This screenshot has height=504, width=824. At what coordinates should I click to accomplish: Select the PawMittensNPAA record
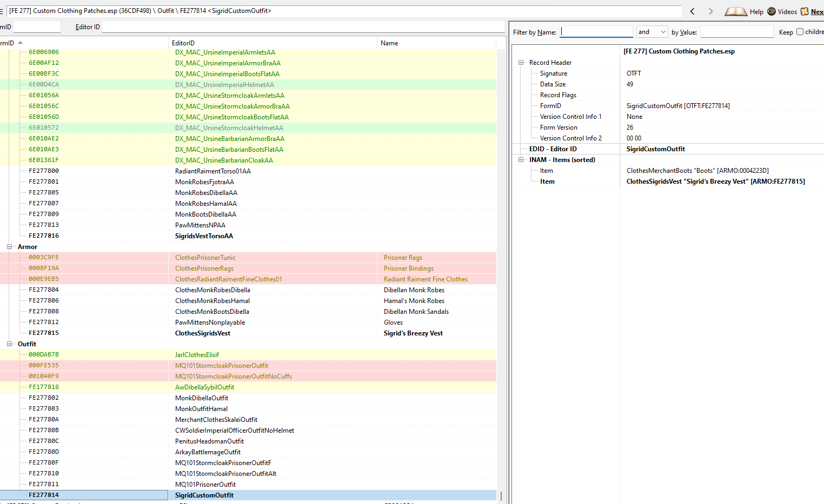[x=248, y=225]
